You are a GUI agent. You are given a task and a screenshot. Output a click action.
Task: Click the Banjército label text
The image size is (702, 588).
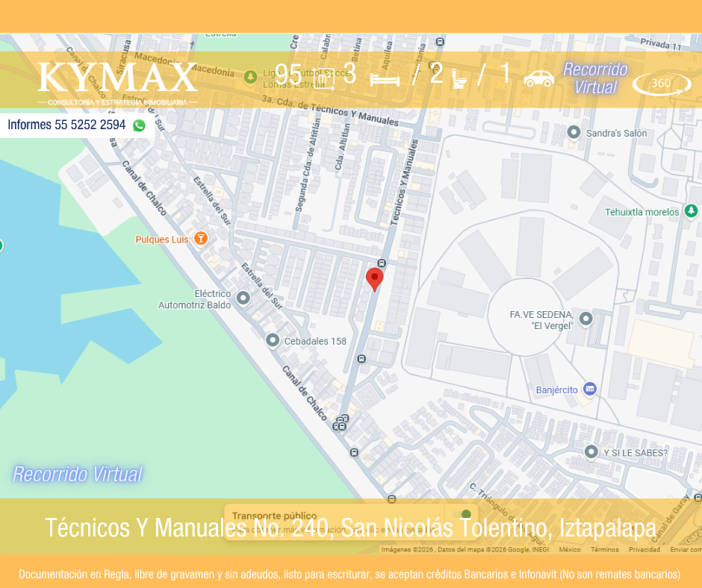(556, 390)
